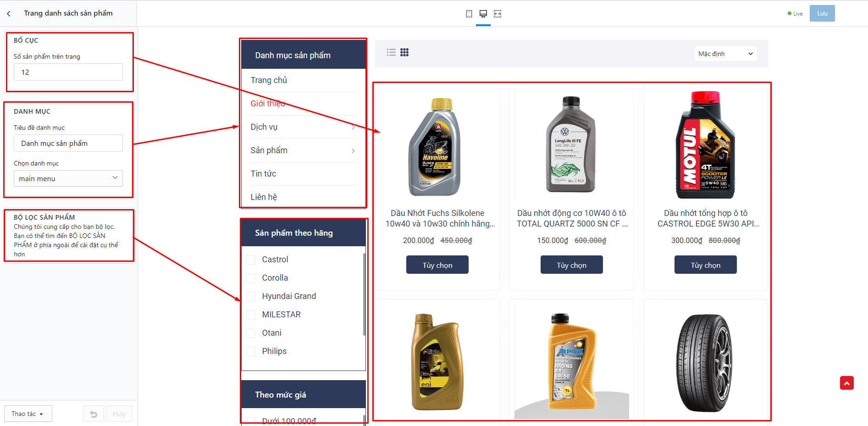Select grid view layout icon
868x426 pixels.
point(404,52)
